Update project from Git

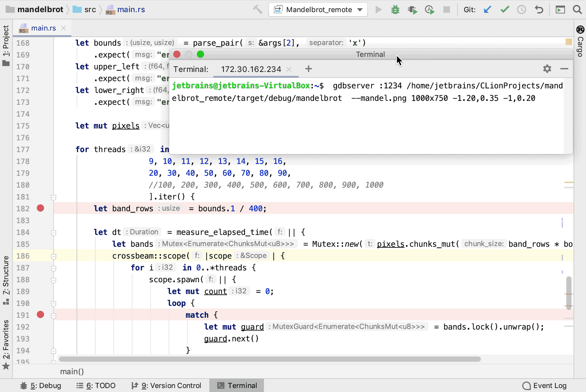(487, 10)
